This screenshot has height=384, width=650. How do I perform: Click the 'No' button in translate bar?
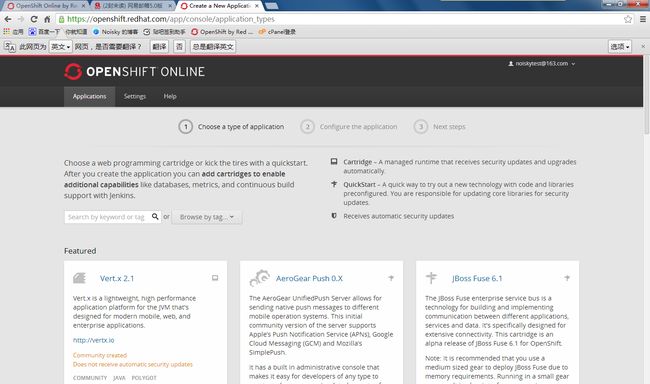coord(179,46)
